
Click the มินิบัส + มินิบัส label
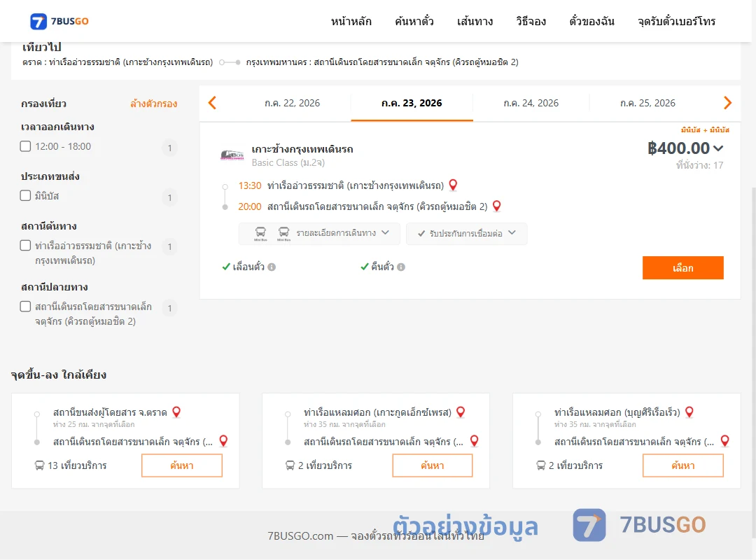705,129
